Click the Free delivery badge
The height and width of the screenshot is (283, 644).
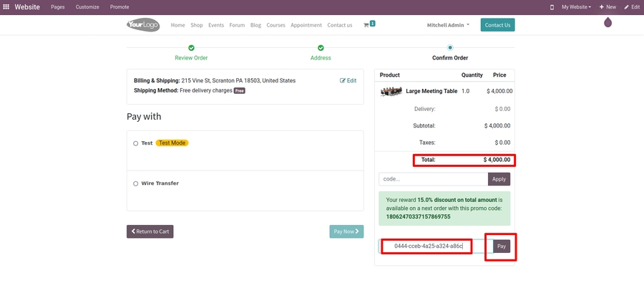click(x=240, y=91)
